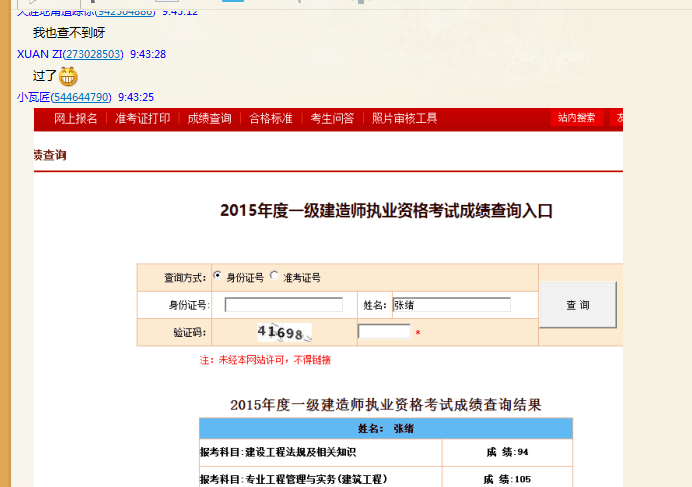Open the 考生问答 navigation item
The image size is (692, 487).
pyautogui.click(x=332, y=118)
